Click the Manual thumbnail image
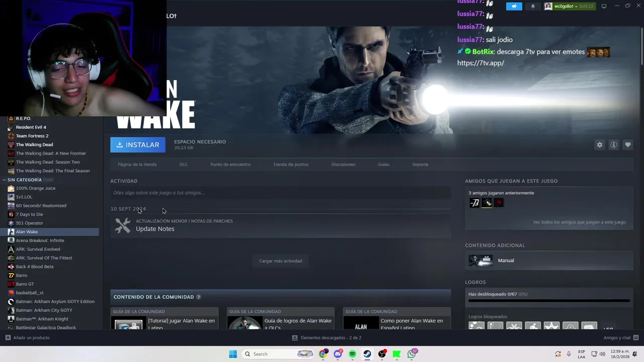This screenshot has width=644, height=362. (x=480, y=260)
